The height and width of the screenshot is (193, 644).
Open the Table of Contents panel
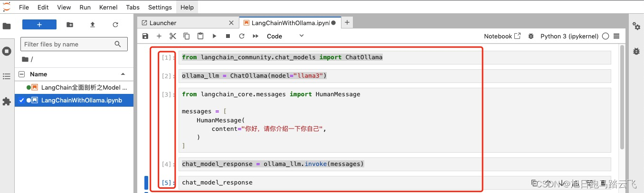click(x=7, y=76)
